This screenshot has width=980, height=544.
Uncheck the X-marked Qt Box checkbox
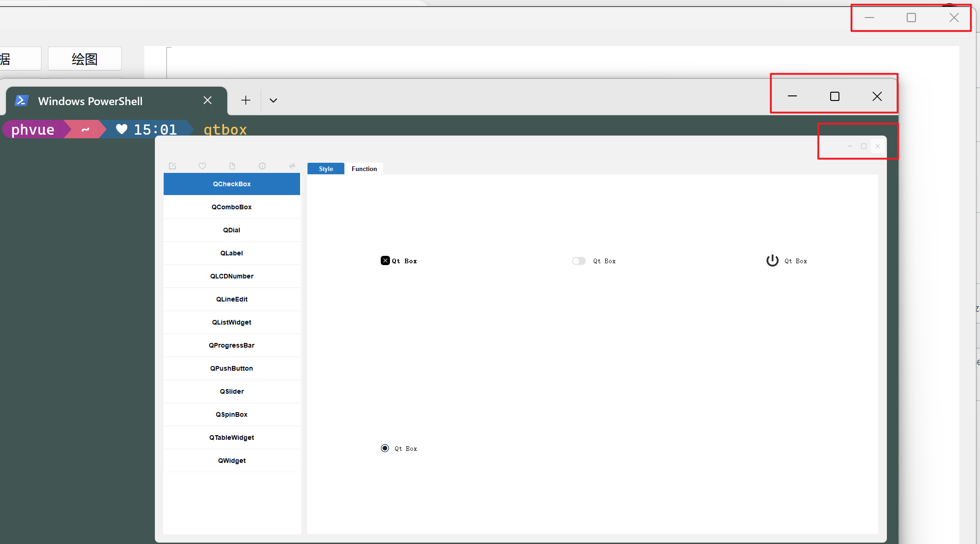(x=385, y=260)
